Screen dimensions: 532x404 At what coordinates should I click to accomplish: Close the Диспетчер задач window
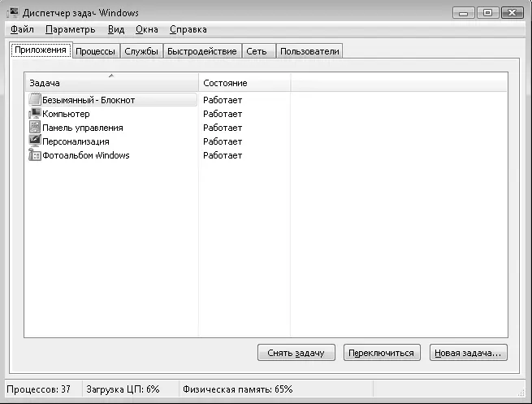click(x=513, y=13)
